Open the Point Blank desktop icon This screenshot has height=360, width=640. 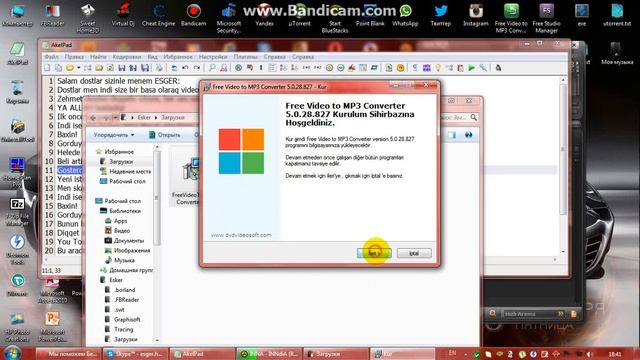click(370, 16)
